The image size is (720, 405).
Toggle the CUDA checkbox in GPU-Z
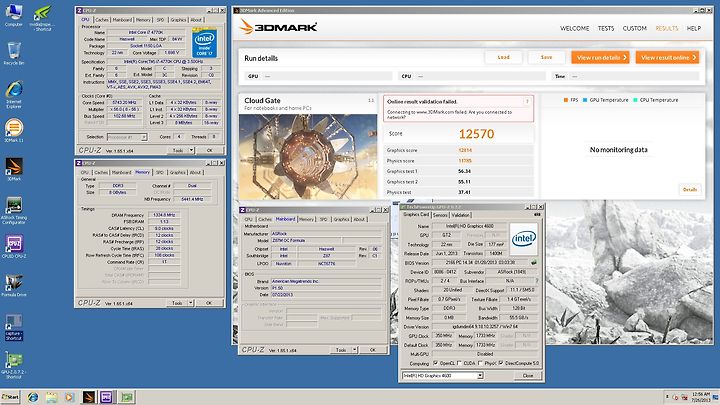pos(459,363)
